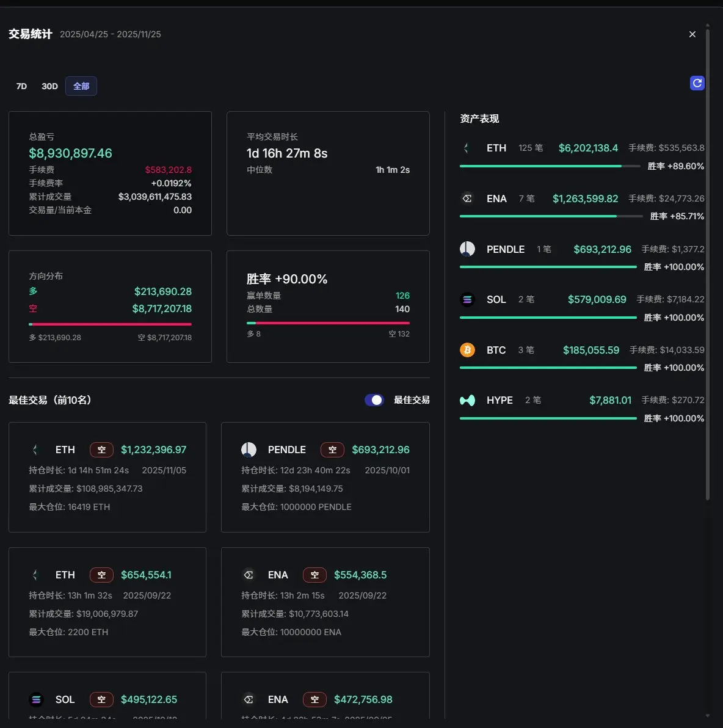Click ETH fee text 手续费: $535,563.8
The width and height of the screenshot is (723, 728).
point(666,148)
